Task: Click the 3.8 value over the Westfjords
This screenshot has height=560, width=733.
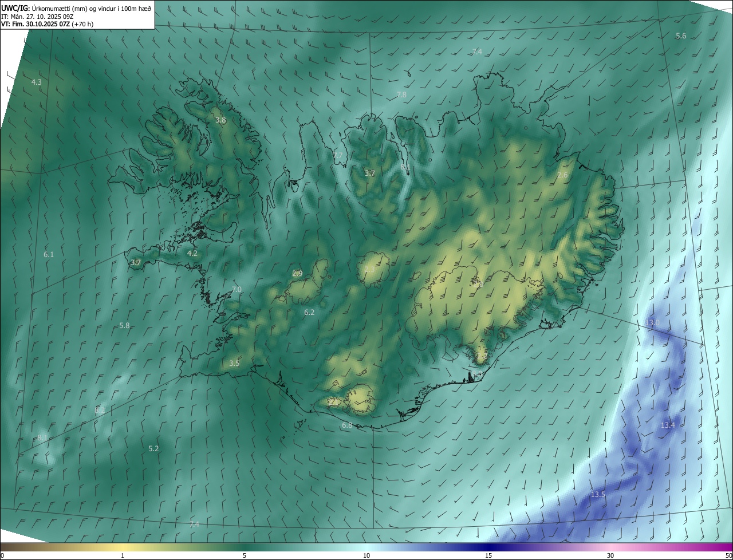Action: click(220, 120)
